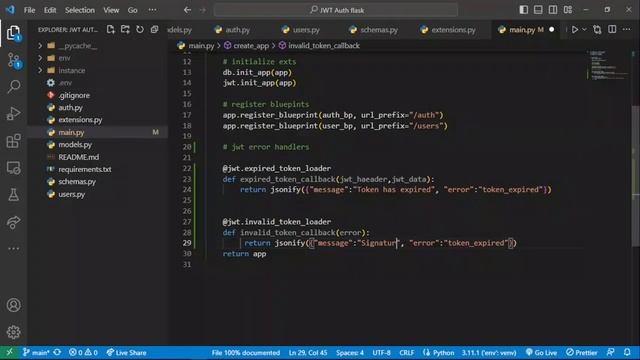Open more editor actions menu
This screenshot has height=360, width=640.
(x=627, y=29)
